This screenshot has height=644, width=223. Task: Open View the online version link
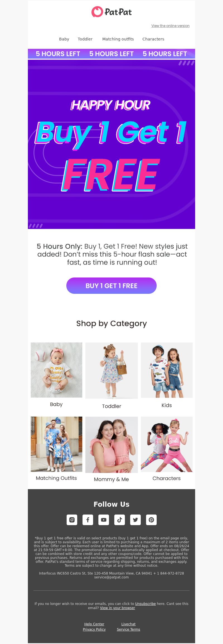[170, 26]
